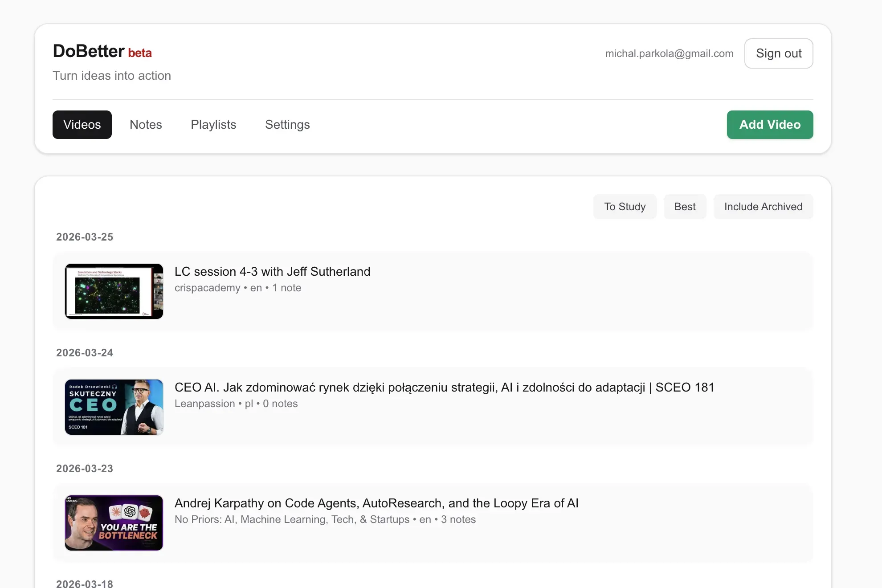Open the Skuteczny CEO video thumbnail
Image resolution: width=882 pixels, height=588 pixels.
click(114, 407)
